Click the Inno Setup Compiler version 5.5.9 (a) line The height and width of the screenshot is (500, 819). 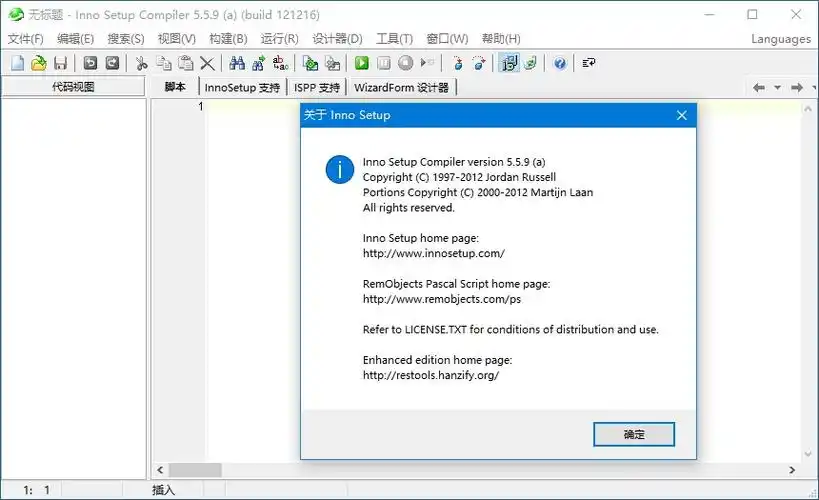pyautogui.click(x=454, y=162)
